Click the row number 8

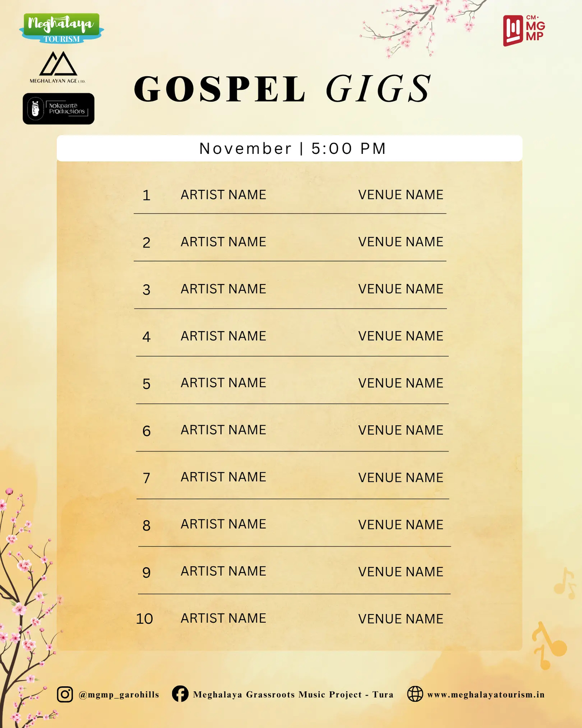(146, 525)
